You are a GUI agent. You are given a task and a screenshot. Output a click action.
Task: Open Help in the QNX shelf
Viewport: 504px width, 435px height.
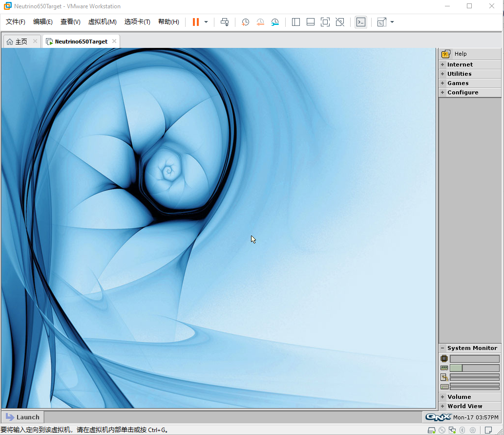(470, 54)
